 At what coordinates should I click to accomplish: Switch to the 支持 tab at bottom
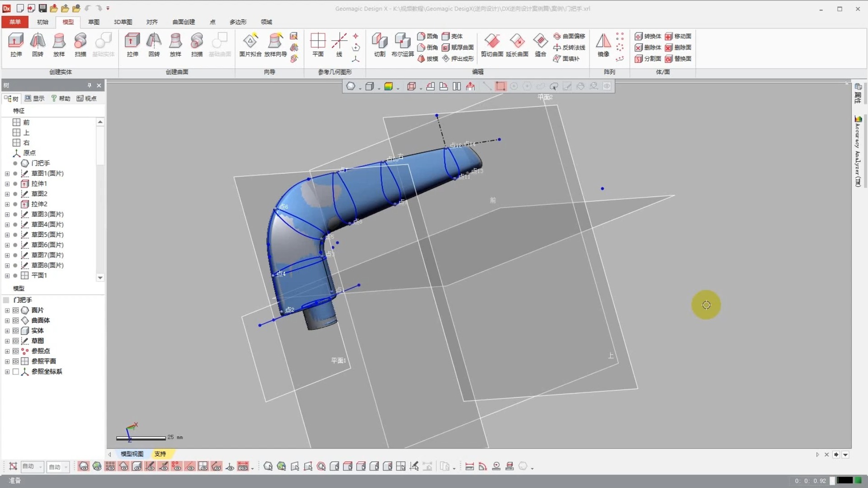(161, 454)
